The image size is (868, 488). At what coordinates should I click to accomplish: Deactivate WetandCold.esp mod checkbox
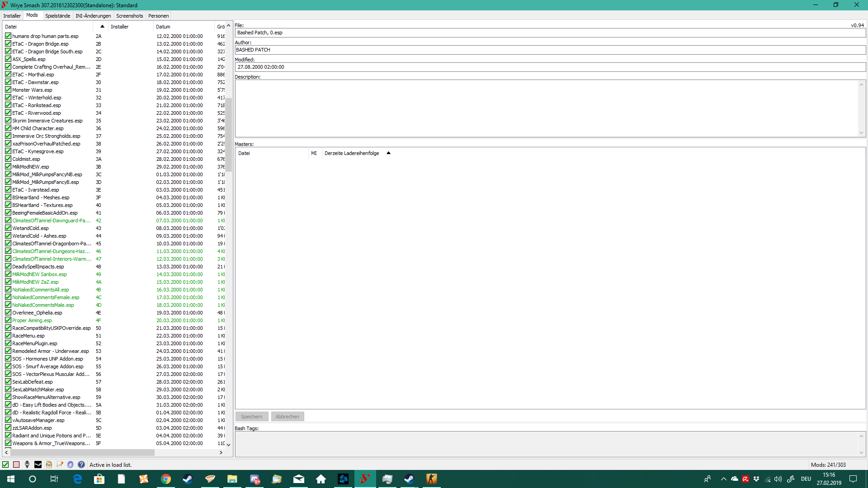pyautogui.click(x=8, y=228)
